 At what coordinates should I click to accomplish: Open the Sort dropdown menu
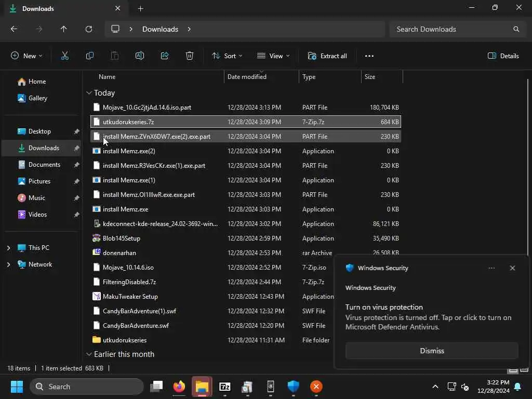(x=227, y=56)
